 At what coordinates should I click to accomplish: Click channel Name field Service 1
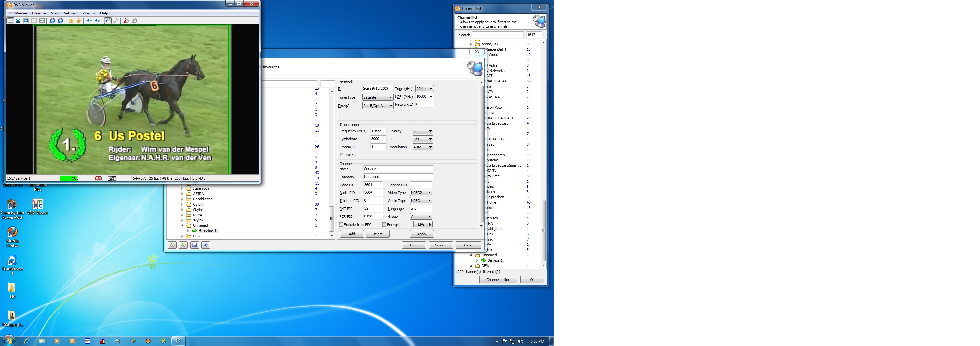click(x=398, y=169)
